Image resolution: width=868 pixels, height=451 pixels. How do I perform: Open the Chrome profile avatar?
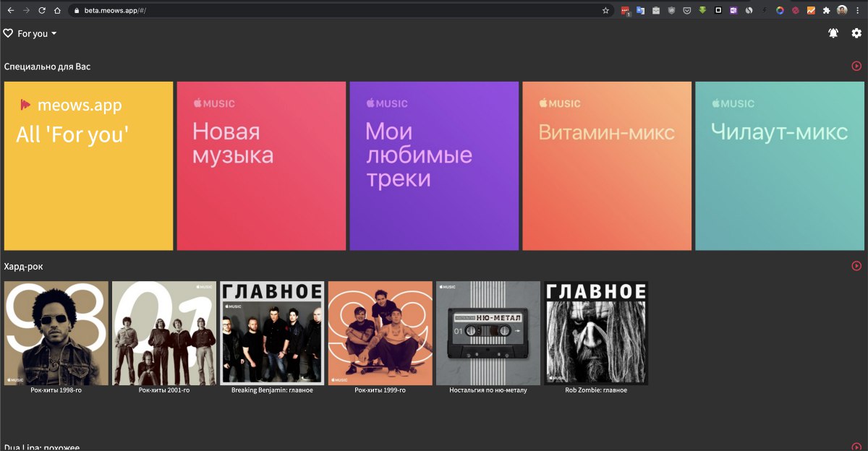click(842, 11)
